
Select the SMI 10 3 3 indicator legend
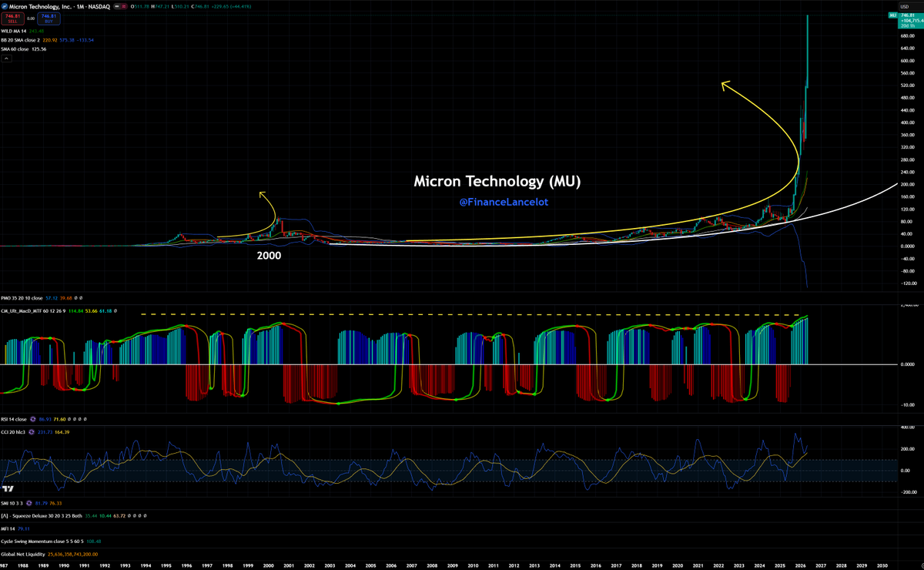tap(13, 504)
